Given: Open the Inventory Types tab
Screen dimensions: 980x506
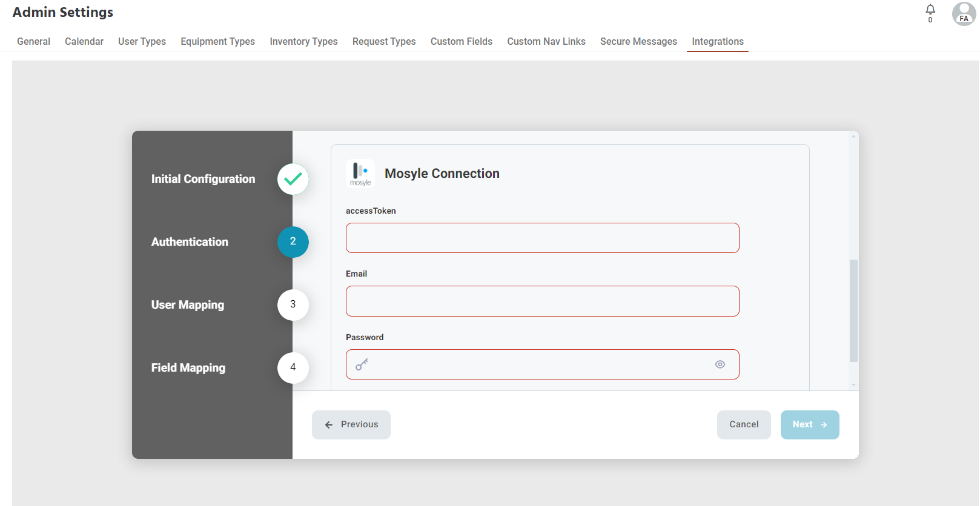Looking at the screenshot, I should pyautogui.click(x=303, y=41).
